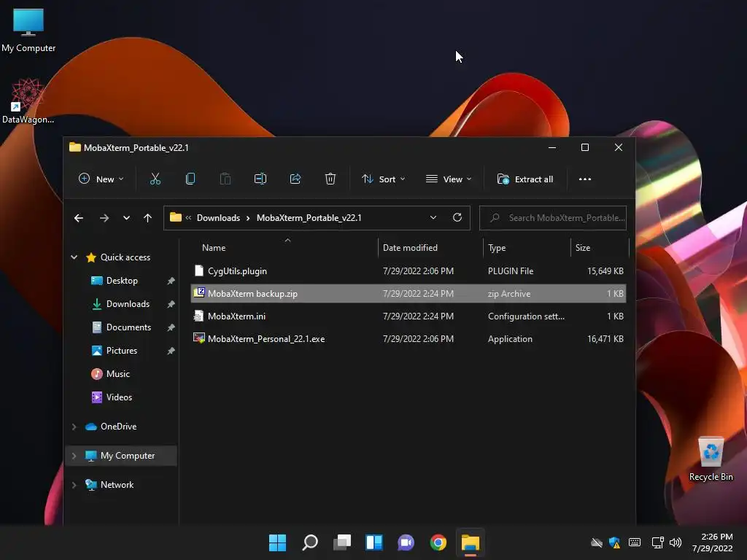This screenshot has height=560, width=747.
Task: Open the See more ellipsis menu
Action: coord(585,179)
